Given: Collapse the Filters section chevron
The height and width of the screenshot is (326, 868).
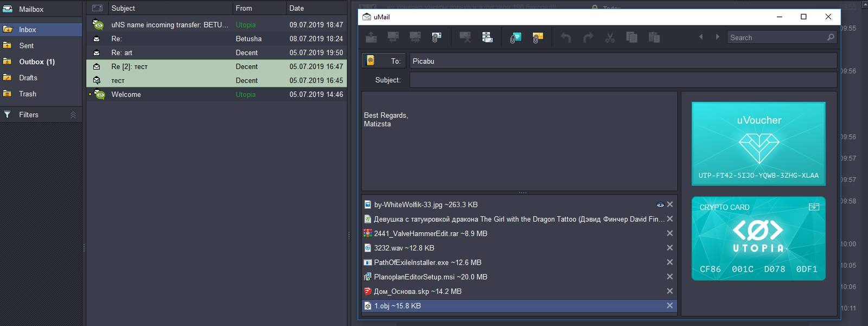Looking at the screenshot, I should point(73,115).
